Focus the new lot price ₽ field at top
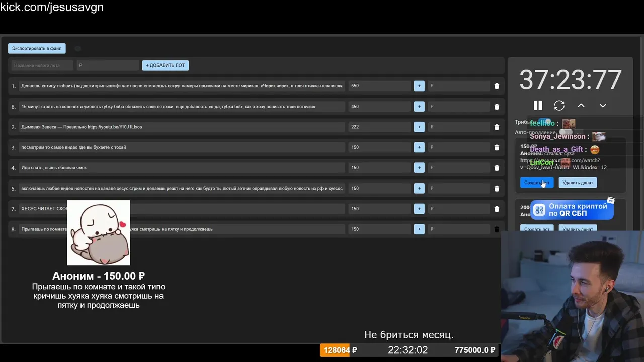Viewport: 644px width, 362px height. [108, 65]
